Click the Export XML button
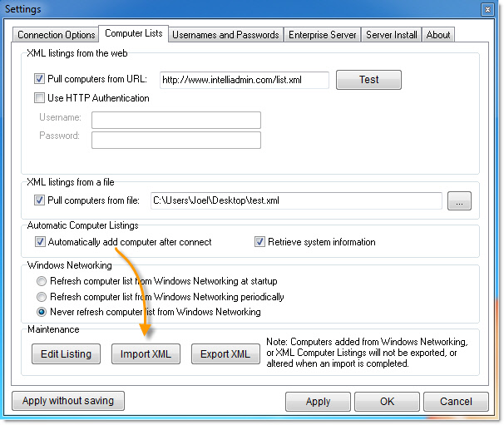This screenshot has width=504, height=425. (225, 354)
